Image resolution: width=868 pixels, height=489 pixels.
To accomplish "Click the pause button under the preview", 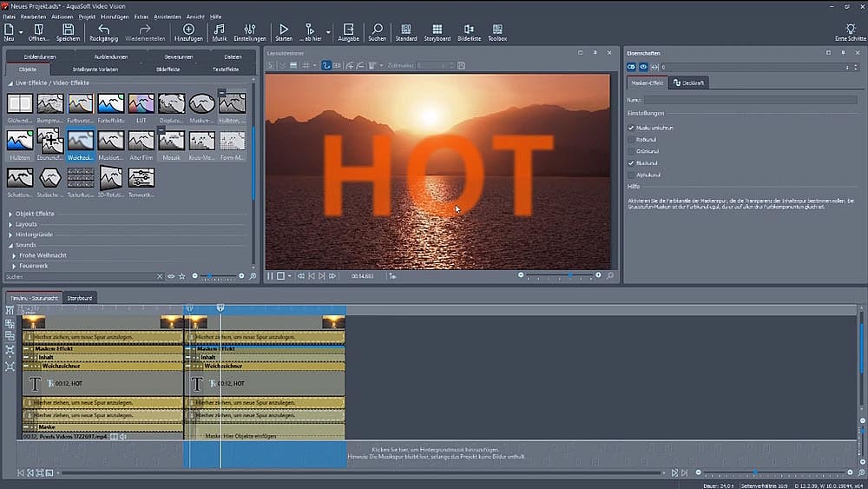I will [x=270, y=276].
